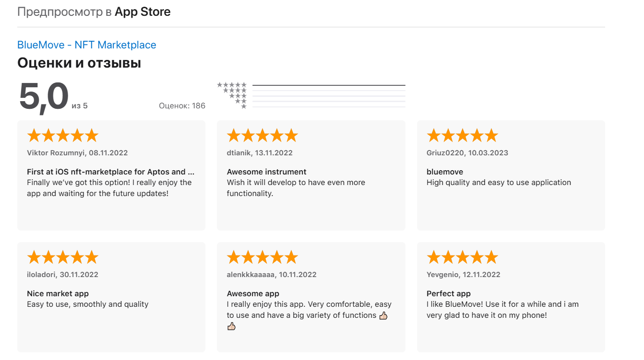
Task: Click star rating in Viktor Rozumnyi's review
Action: [x=62, y=136]
